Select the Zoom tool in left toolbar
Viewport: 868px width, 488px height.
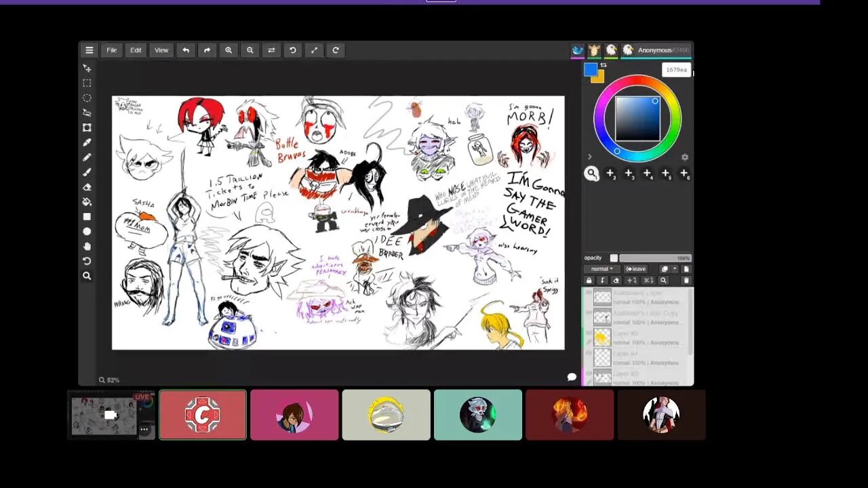pyautogui.click(x=87, y=276)
